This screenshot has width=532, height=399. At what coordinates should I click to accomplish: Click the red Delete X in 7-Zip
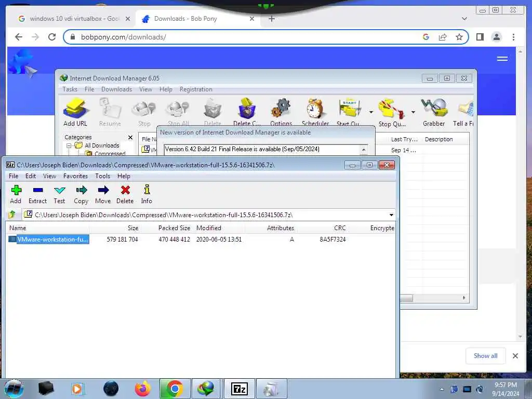pyautogui.click(x=125, y=194)
